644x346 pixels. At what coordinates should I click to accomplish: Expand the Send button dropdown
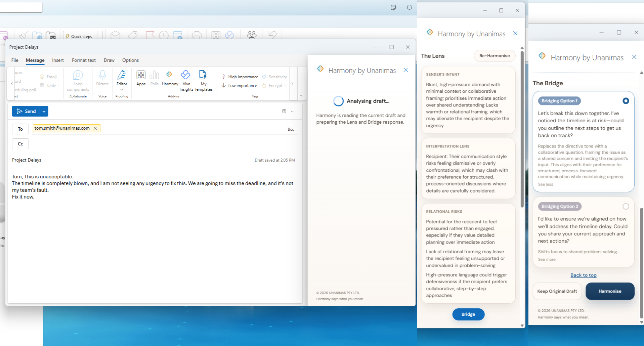click(x=44, y=111)
